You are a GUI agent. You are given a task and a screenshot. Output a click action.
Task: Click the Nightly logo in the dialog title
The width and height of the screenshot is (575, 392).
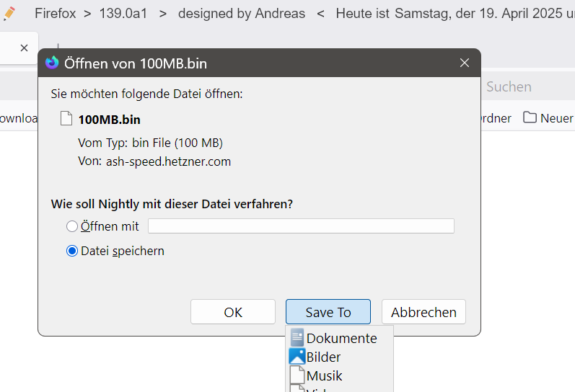pyautogui.click(x=52, y=63)
